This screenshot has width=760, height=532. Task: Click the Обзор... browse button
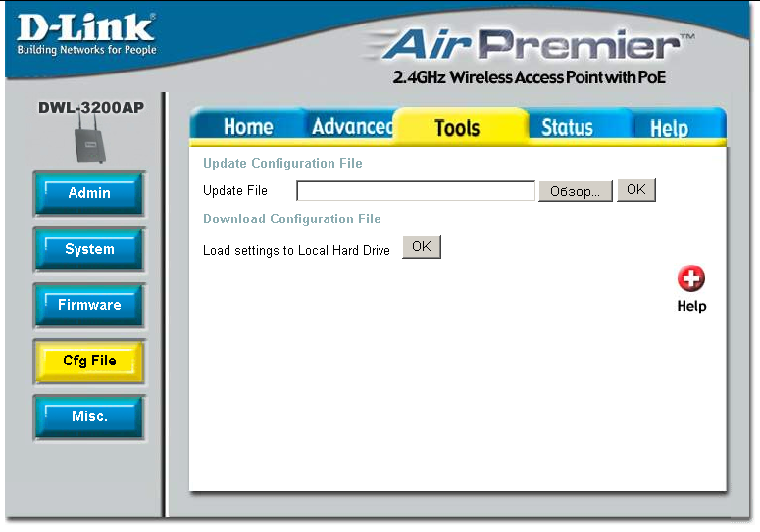coord(576,191)
